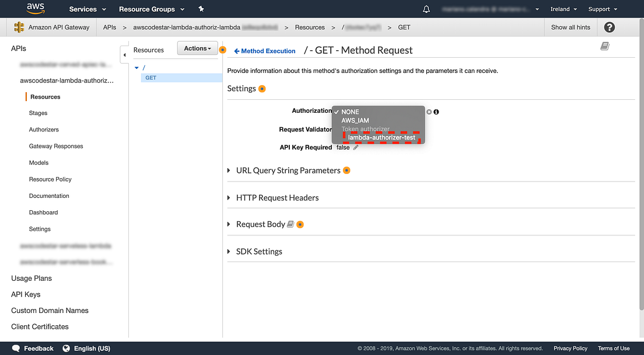Choose AWS_IAM authorization option
The image size is (644, 355).
[x=355, y=120]
